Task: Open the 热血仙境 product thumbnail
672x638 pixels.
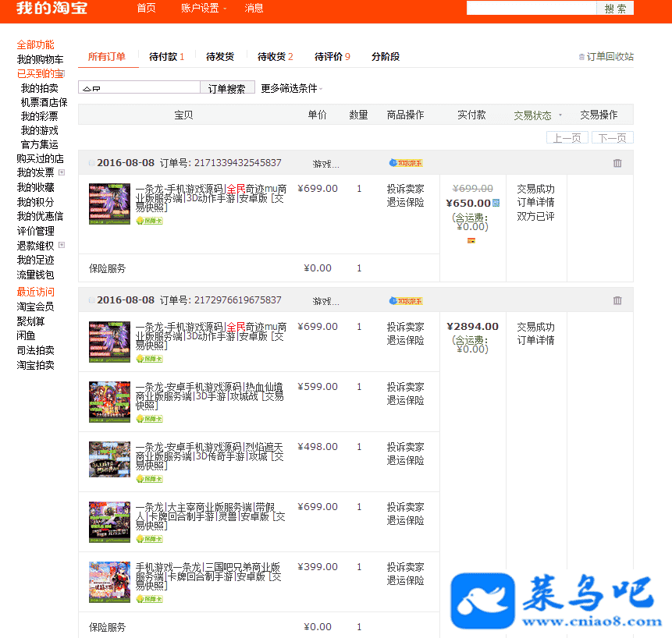Action: point(109,402)
